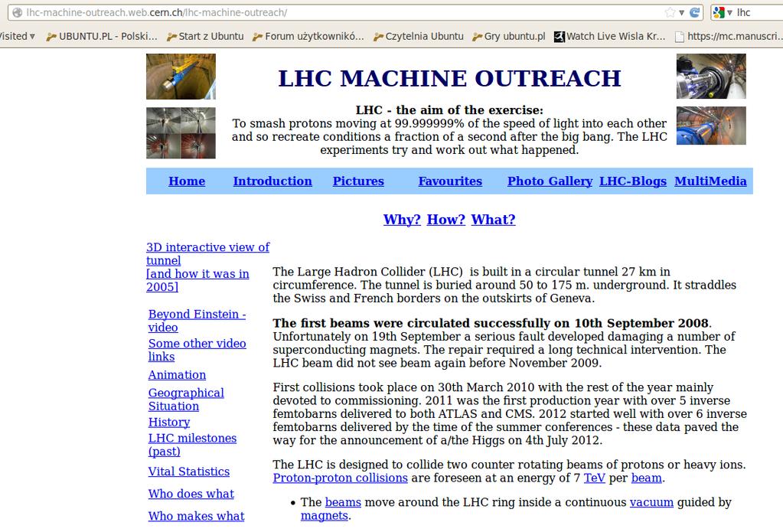The image size is (783, 532).
Task: Open the Google search engine selector
Action: click(x=723, y=12)
